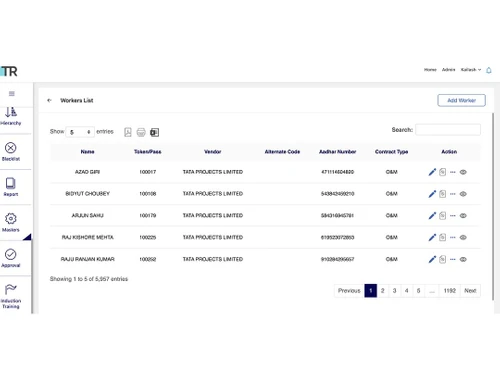Edit worker RAJ KISHORE MEHTA with the pencil icon
The height and width of the screenshot is (375, 500).
pyautogui.click(x=432, y=237)
